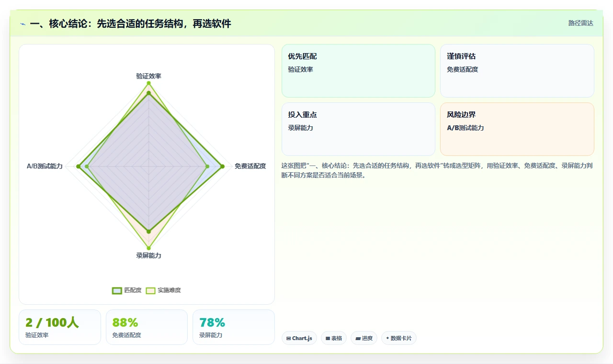Select the 表格 tag
Image resolution: width=613 pixels, height=364 pixels.
tap(334, 338)
